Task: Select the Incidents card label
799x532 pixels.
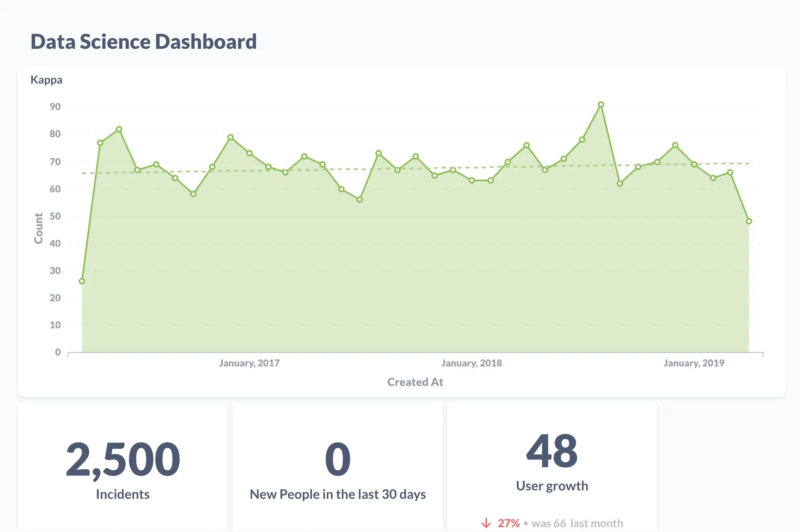Action: tap(123, 494)
